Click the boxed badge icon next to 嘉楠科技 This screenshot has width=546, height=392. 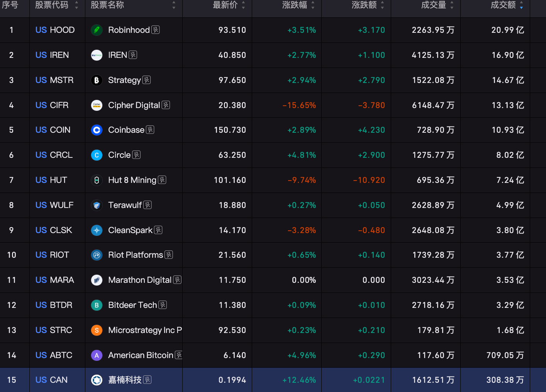click(x=147, y=380)
